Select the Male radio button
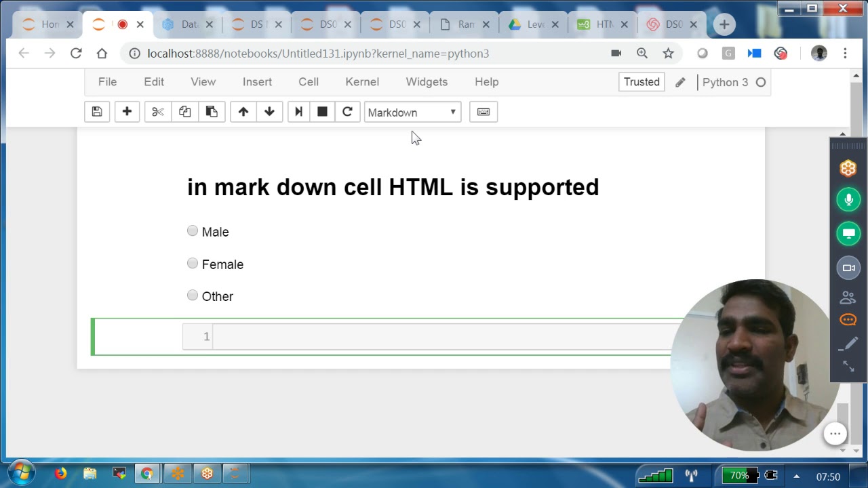The width and height of the screenshot is (868, 488). click(x=193, y=231)
